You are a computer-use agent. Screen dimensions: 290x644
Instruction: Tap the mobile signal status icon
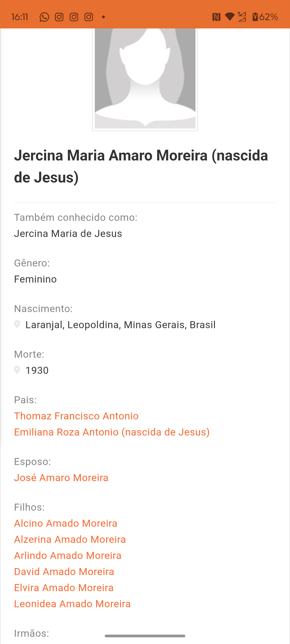tap(242, 17)
